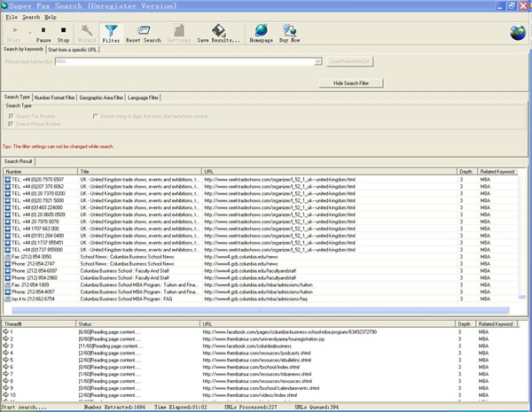
Task: Click gsb.columbia.edu/mba/admissions/faq URL
Action: point(256,299)
